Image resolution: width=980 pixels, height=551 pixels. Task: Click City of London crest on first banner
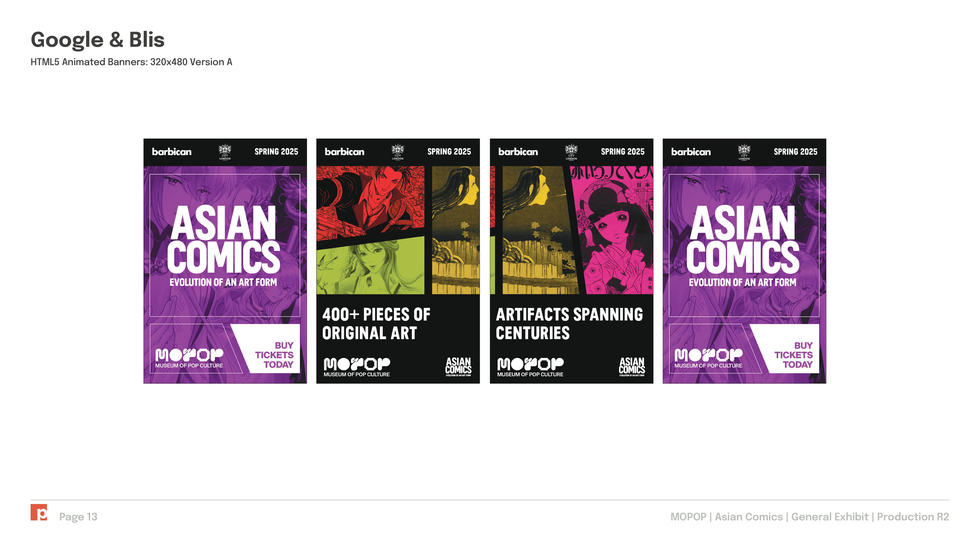[225, 152]
